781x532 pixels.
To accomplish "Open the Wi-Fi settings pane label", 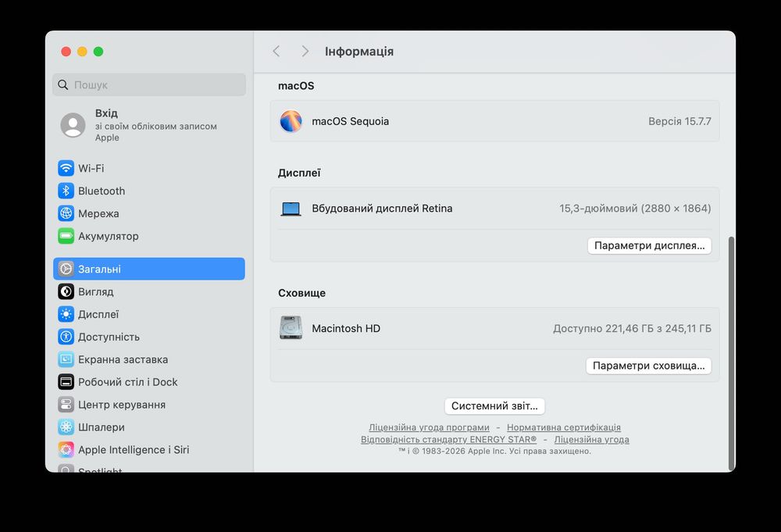I will click(x=91, y=169).
